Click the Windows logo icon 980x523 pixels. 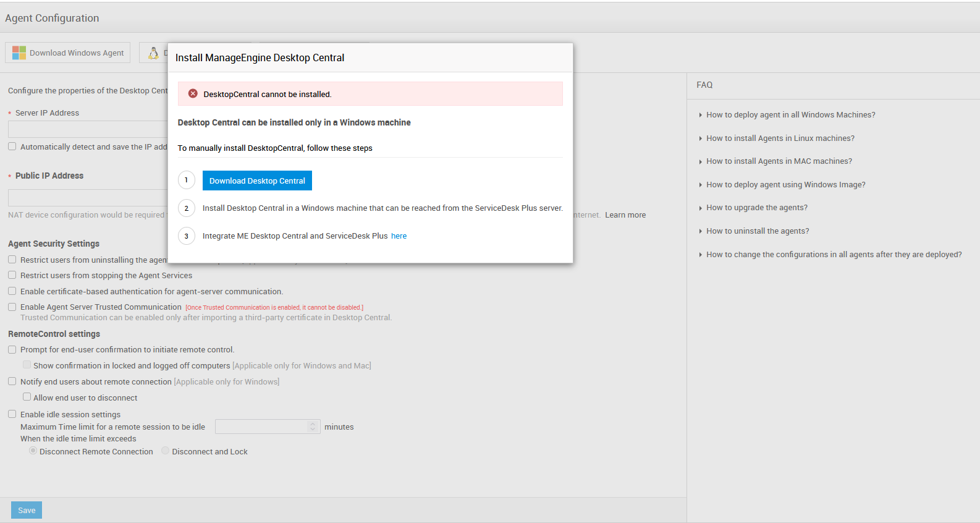tap(19, 53)
